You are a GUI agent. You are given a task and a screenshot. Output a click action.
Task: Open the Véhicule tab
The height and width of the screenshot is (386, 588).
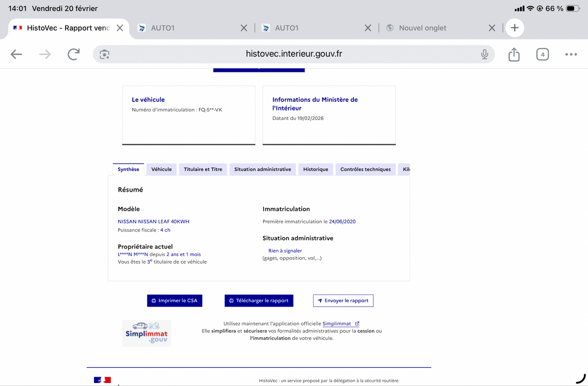pyautogui.click(x=161, y=169)
